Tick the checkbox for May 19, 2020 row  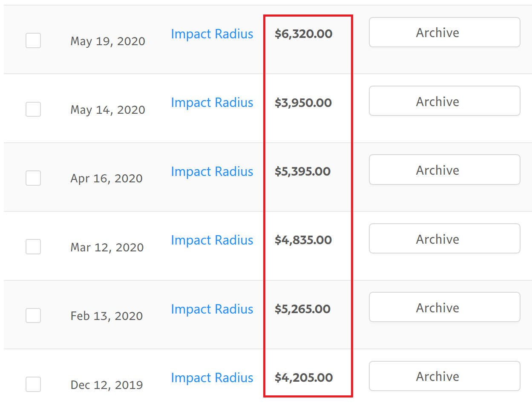pyautogui.click(x=33, y=40)
